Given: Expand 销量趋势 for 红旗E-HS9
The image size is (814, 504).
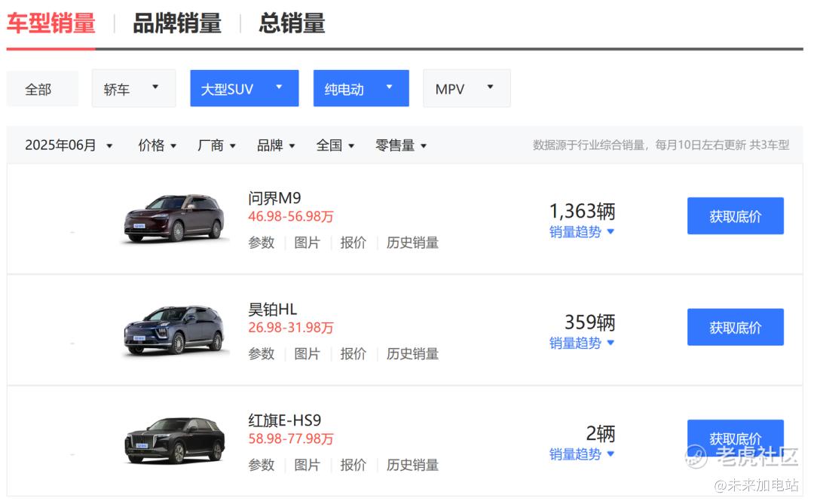Looking at the screenshot, I should [582, 454].
